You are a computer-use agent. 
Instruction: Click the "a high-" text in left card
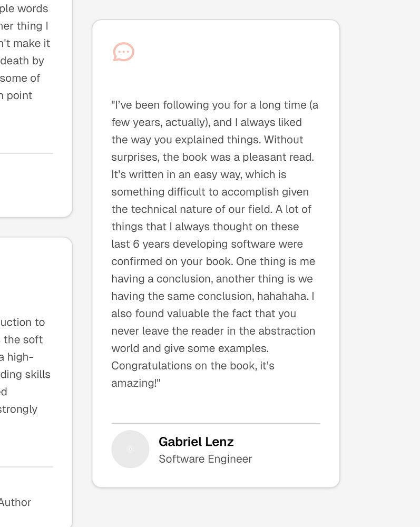point(16,357)
